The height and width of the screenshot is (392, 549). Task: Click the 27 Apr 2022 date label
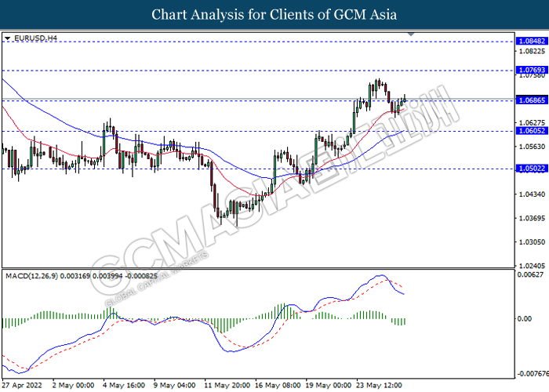click(22, 386)
